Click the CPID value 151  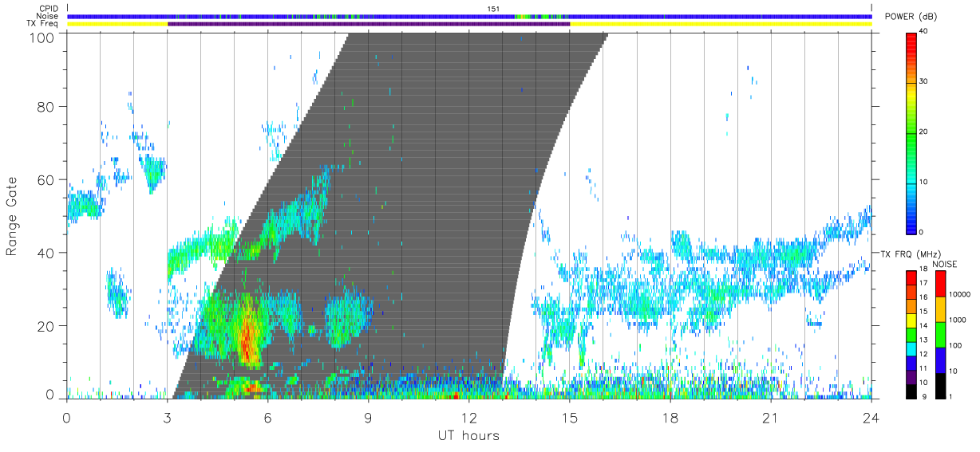[494, 9]
